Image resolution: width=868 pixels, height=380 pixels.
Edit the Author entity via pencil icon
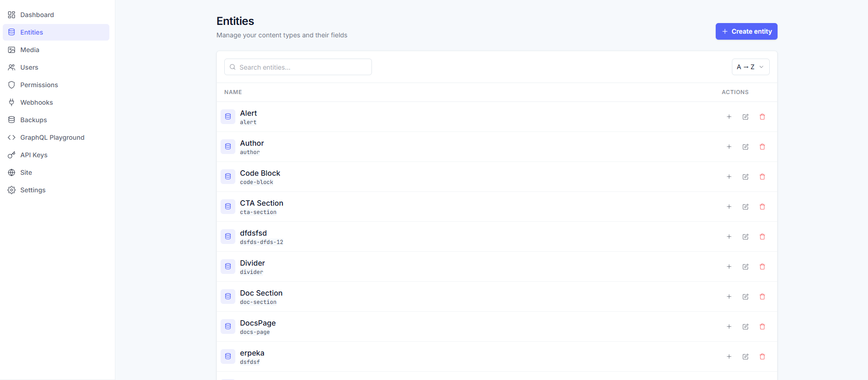745,147
